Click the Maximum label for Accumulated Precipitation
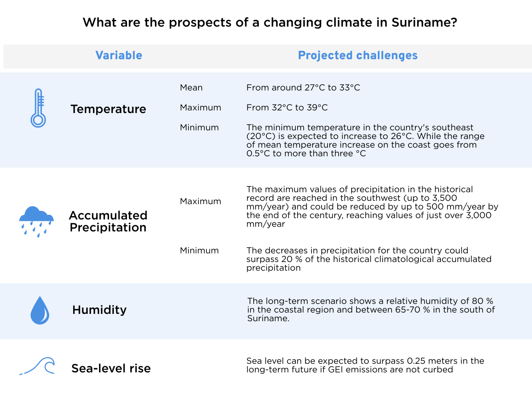The height and width of the screenshot is (399, 532). (200, 201)
